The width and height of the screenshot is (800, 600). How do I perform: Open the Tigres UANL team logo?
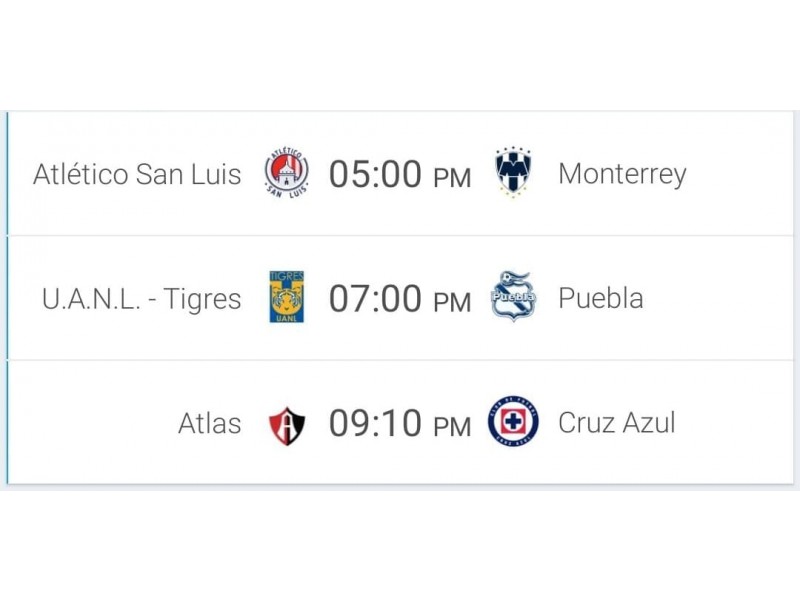coord(287,297)
